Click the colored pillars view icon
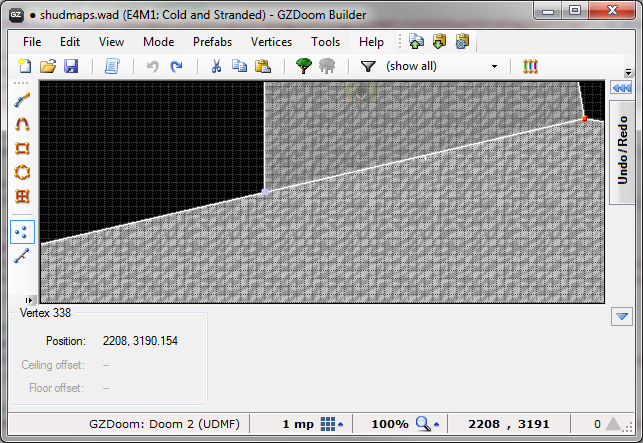 coord(530,66)
